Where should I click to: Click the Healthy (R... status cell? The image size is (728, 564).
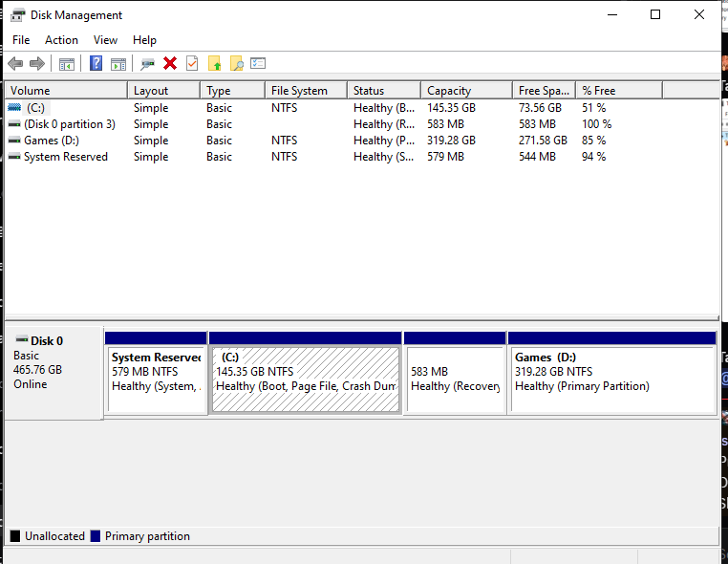[x=384, y=124]
